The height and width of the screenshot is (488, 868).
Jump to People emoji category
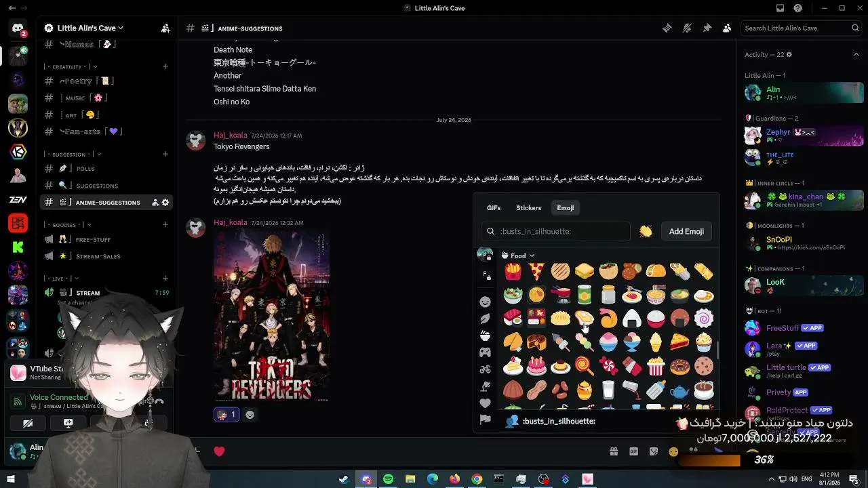(x=485, y=302)
